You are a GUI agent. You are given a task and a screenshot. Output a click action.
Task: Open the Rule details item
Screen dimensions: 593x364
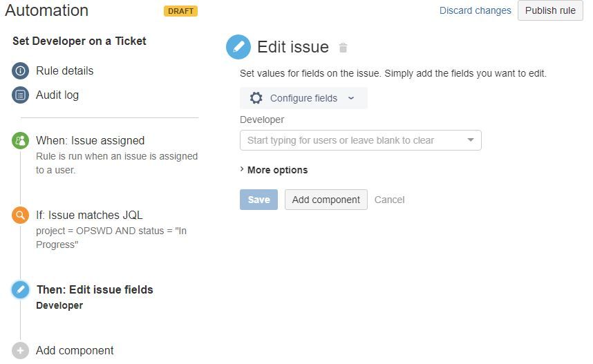[x=65, y=70]
